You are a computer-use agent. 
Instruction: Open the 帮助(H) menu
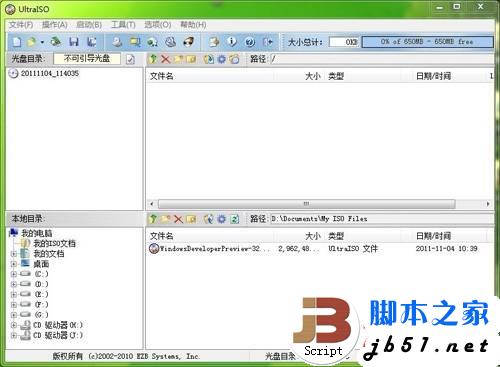[193, 25]
